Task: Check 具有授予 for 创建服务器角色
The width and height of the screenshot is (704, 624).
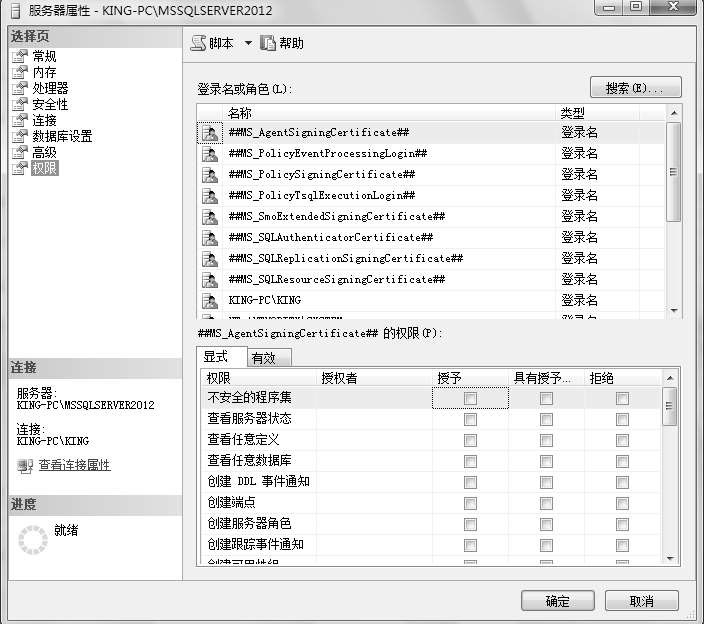Action: (546, 524)
